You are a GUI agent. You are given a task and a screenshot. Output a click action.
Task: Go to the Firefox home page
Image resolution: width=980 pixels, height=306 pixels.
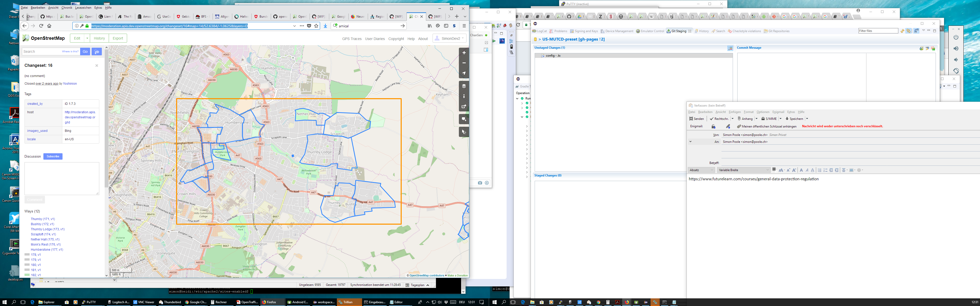(49, 26)
